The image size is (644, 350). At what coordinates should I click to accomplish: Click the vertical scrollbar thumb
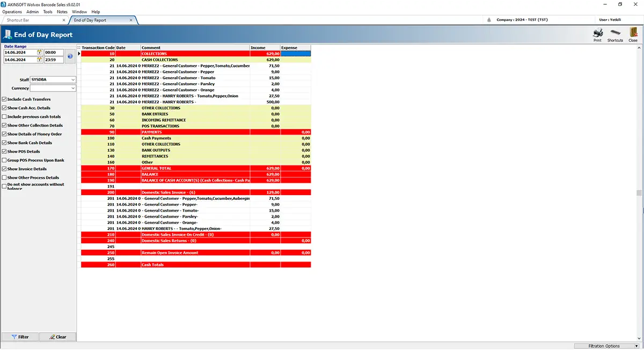coord(639,193)
